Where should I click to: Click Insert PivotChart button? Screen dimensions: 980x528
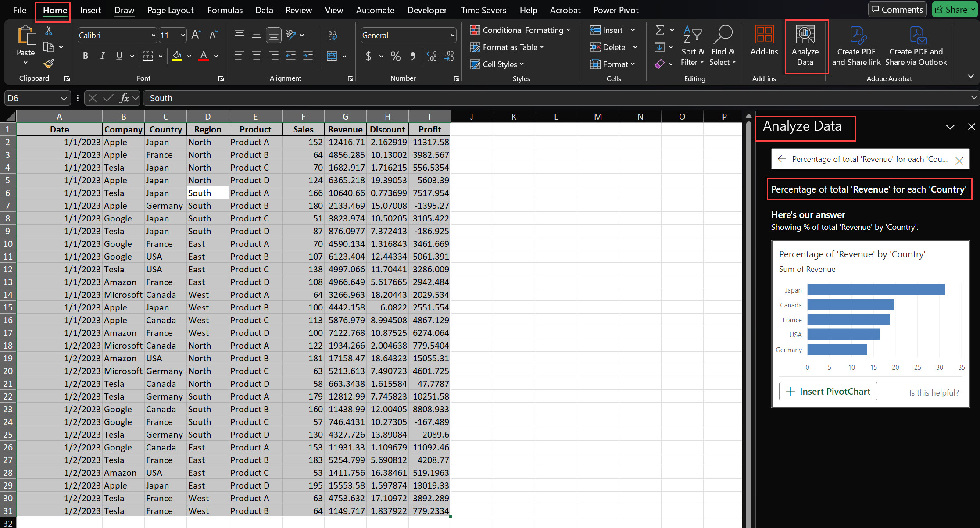[828, 391]
